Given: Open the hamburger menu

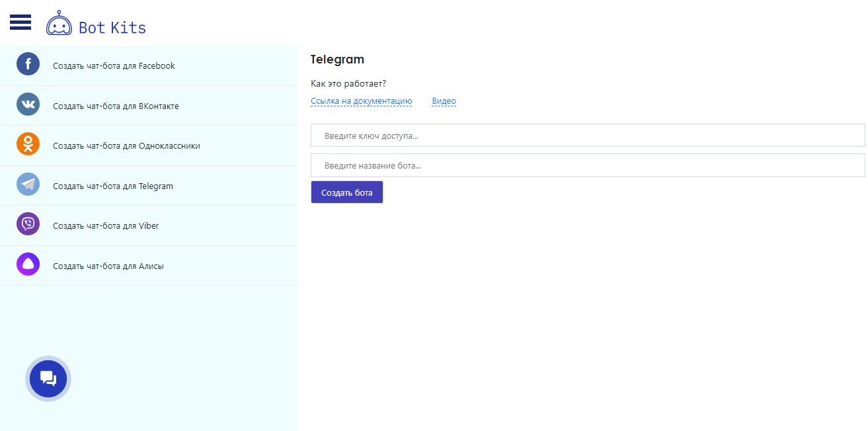Looking at the screenshot, I should tap(20, 22).
